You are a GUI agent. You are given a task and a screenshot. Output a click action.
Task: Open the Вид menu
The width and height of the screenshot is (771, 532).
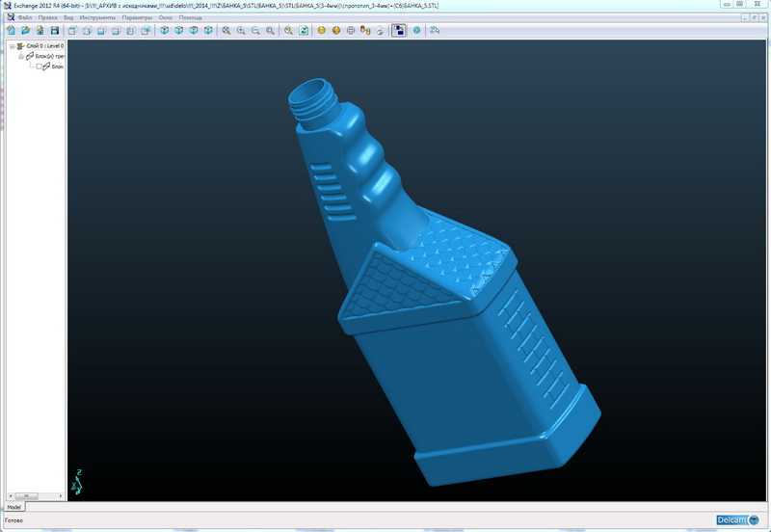[68, 17]
